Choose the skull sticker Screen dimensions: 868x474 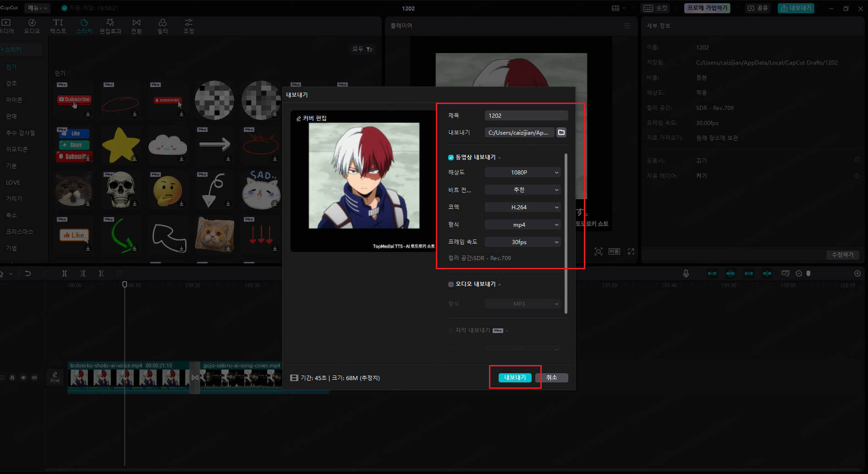click(121, 190)
